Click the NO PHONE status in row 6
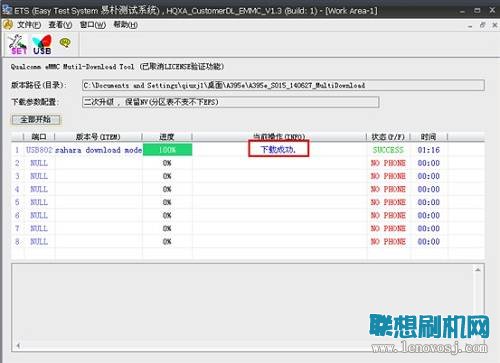500x363 pixels. pyautogui.click(x=388, y=215)
